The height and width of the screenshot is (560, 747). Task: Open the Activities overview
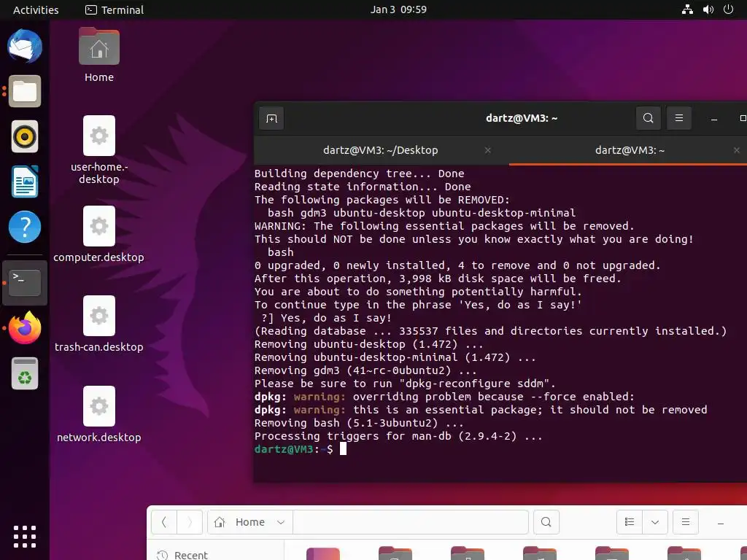click(36, 9)
